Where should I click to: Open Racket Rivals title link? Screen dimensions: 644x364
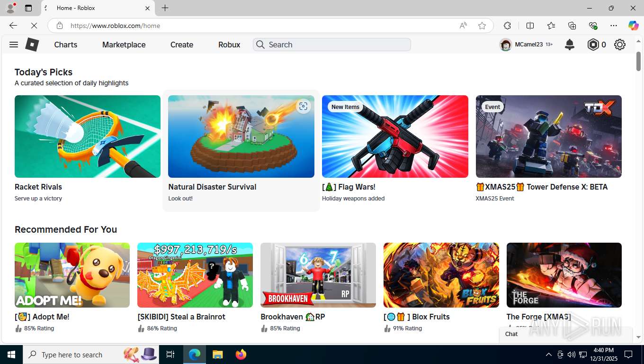38,187
